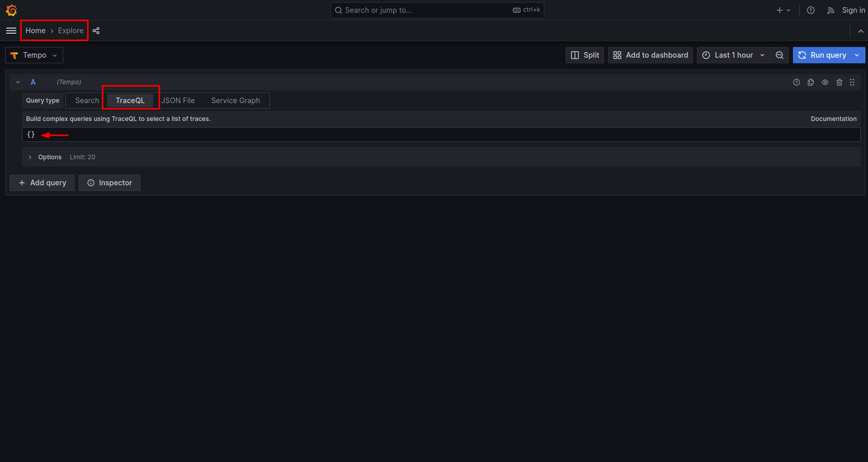Click Add to dashboard button
The image size is (868, 462).
click(650, 55)
